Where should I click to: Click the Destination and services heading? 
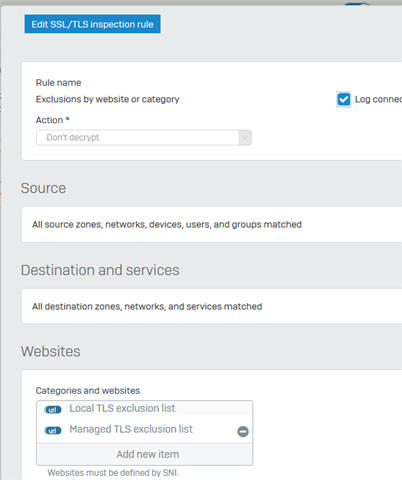tap(100, 270)
